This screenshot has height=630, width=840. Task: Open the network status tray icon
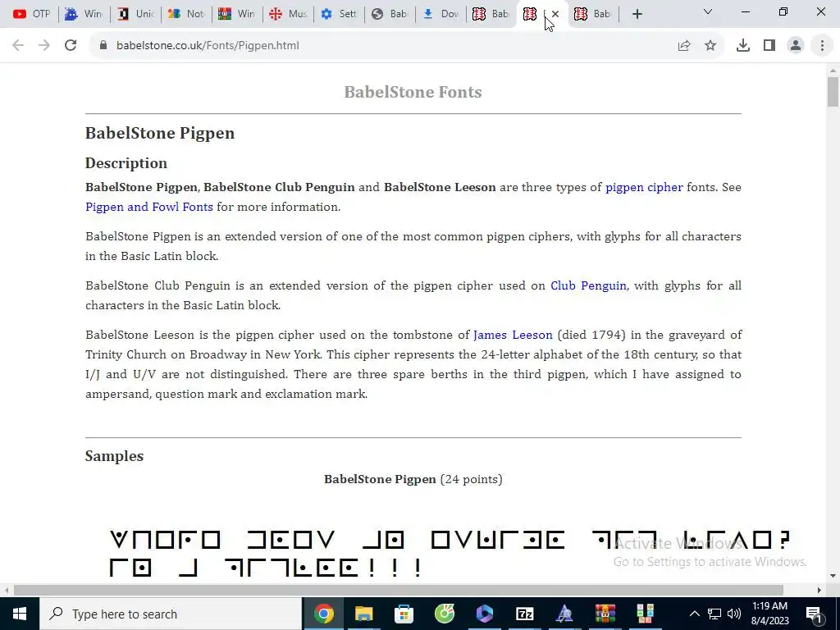pos(714,614)
